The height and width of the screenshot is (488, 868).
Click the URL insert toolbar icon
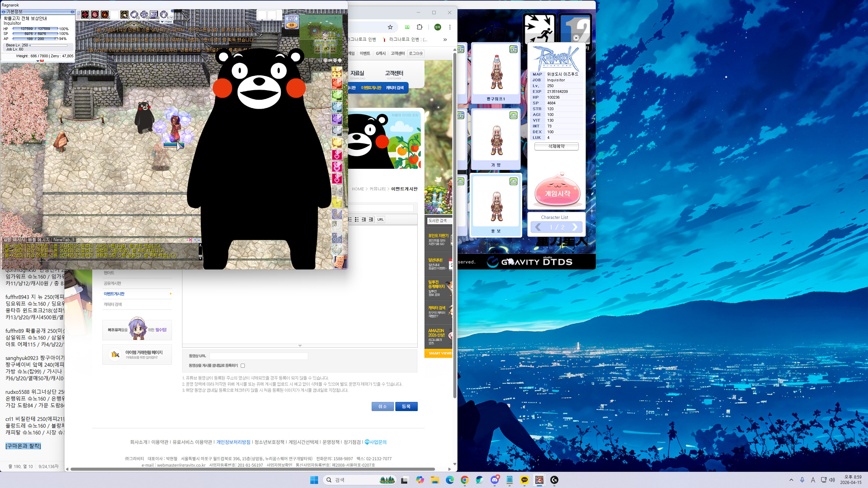click(x=380, y=220)
